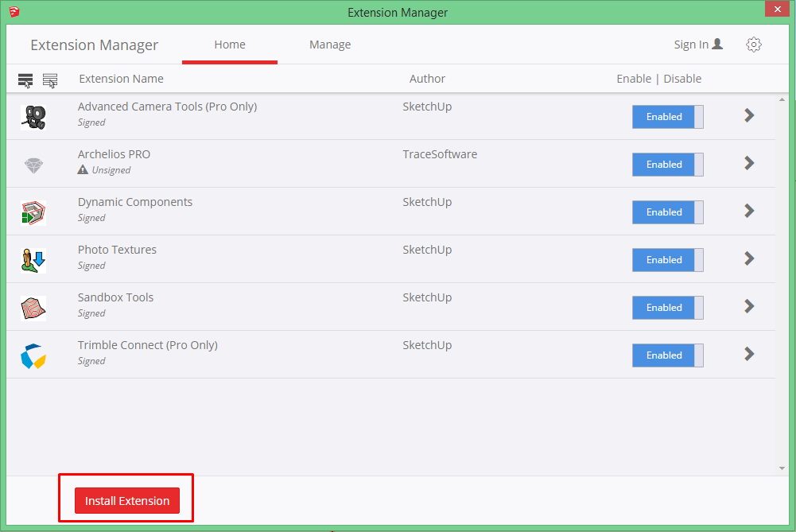Select the Archelios PRO extension name
Viewport: 796px width, 532px height.
115,154
